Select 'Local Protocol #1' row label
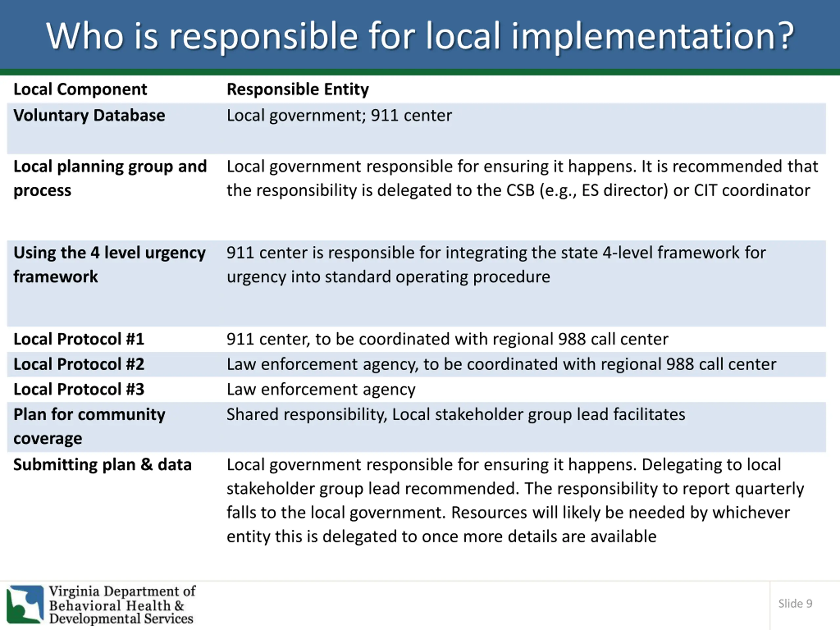The width and height of the screenshot is (840, 630). (79, 339)
